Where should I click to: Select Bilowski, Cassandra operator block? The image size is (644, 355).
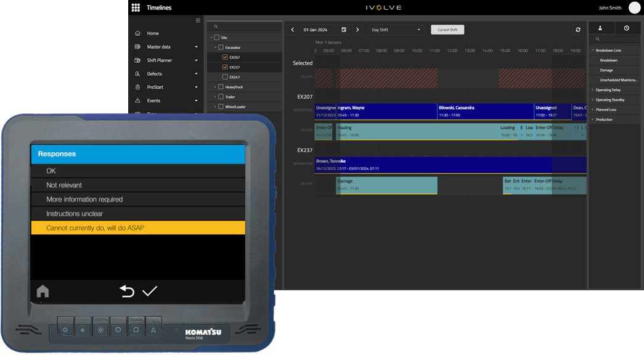point(486,112)
